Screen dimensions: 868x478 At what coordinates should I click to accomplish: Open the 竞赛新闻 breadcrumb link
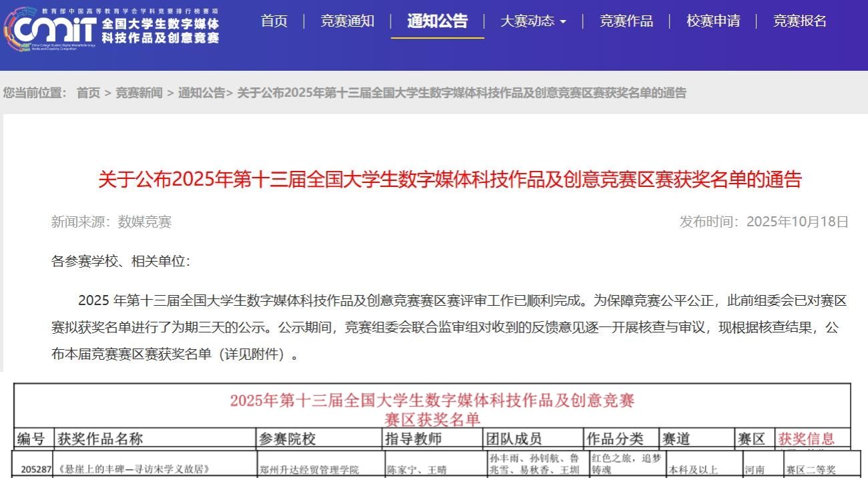(139, 93)
